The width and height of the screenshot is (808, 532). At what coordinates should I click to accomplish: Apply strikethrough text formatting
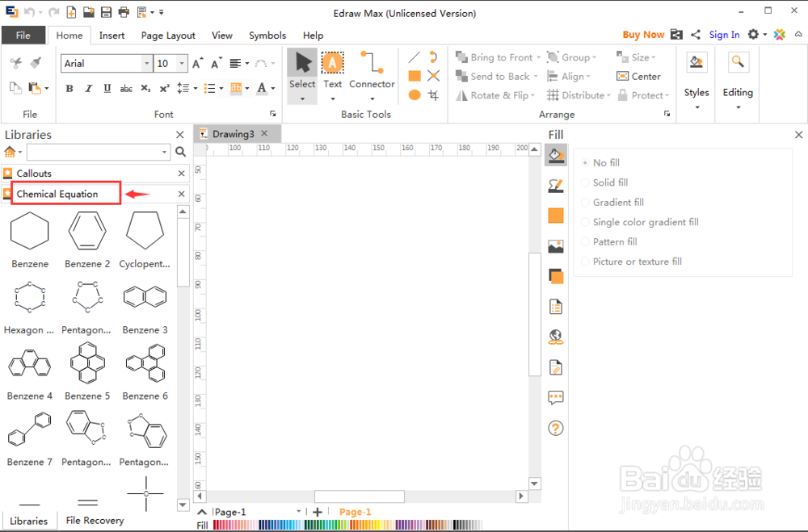(126, 89)
